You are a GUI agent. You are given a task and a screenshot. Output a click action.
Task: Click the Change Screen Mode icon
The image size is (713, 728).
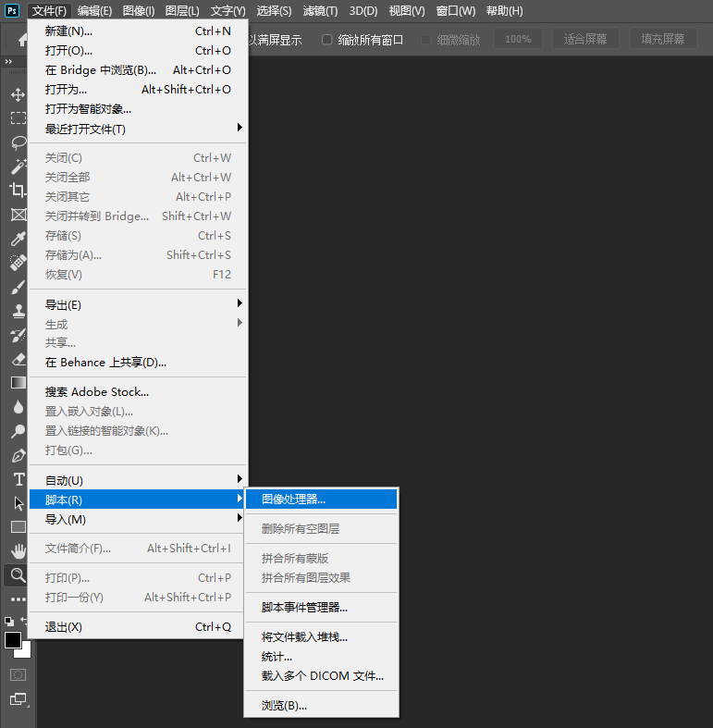tap(18, 698)
